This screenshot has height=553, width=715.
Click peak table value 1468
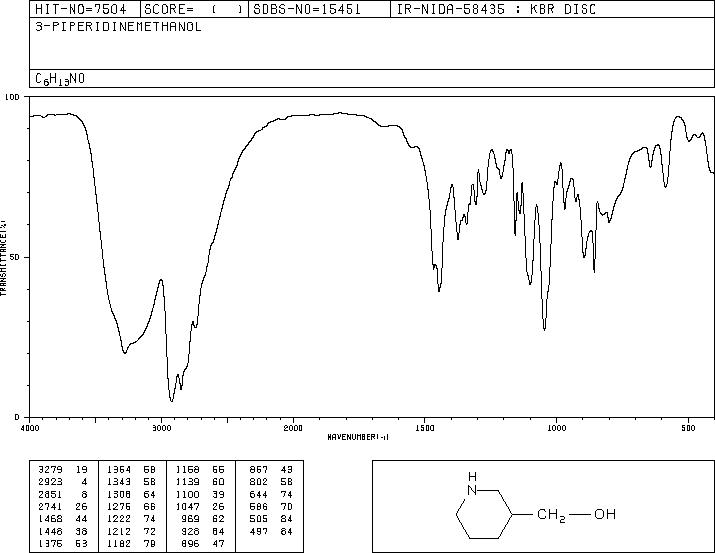coord(50,519)
